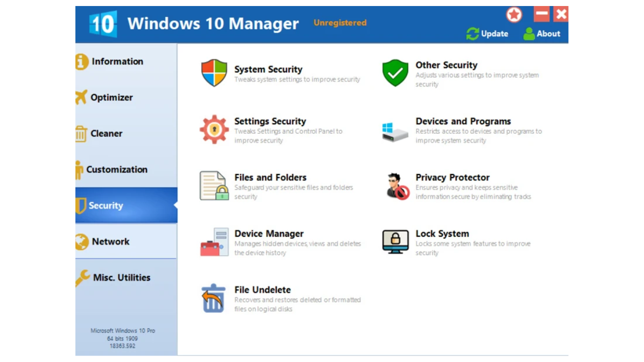
Task: Open the Privacy Protector agent icon
Action: [x=397, y=187]
